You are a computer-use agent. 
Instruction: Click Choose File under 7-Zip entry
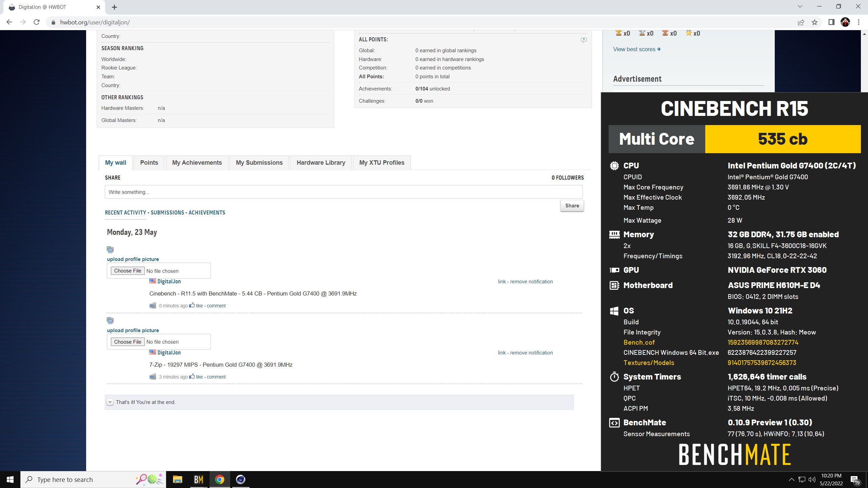click(x=127, y=342)
